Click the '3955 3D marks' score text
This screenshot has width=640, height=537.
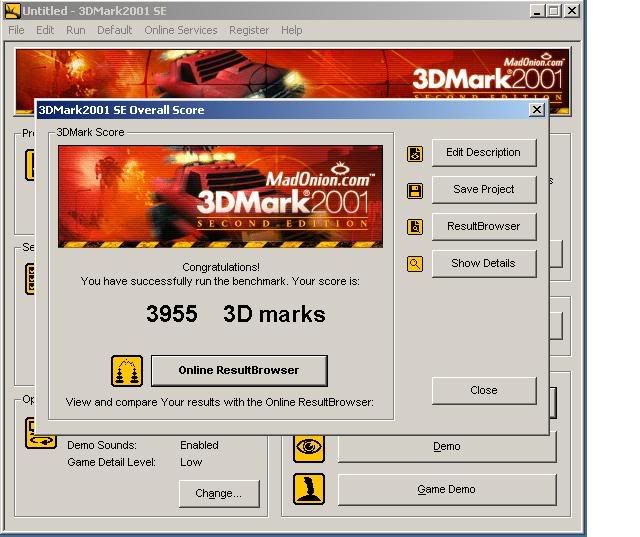click(236, 314)
